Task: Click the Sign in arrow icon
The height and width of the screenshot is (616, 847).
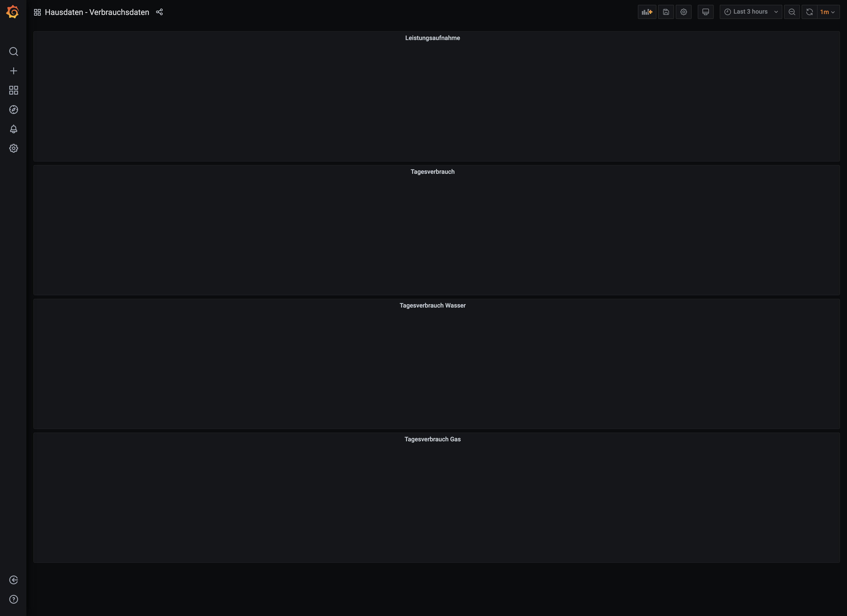Action: [x=13, y=580]
